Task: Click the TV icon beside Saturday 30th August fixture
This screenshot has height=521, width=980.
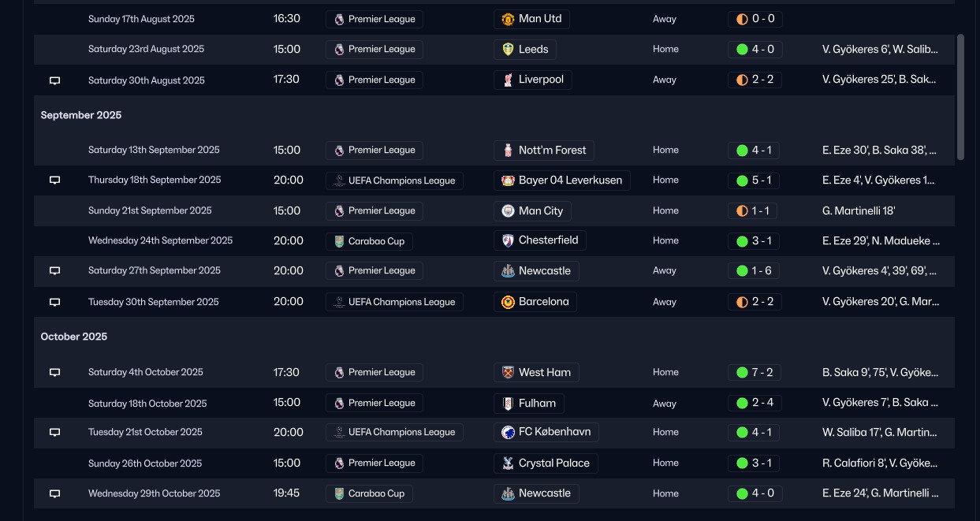Action: click(x=55, y=80)
